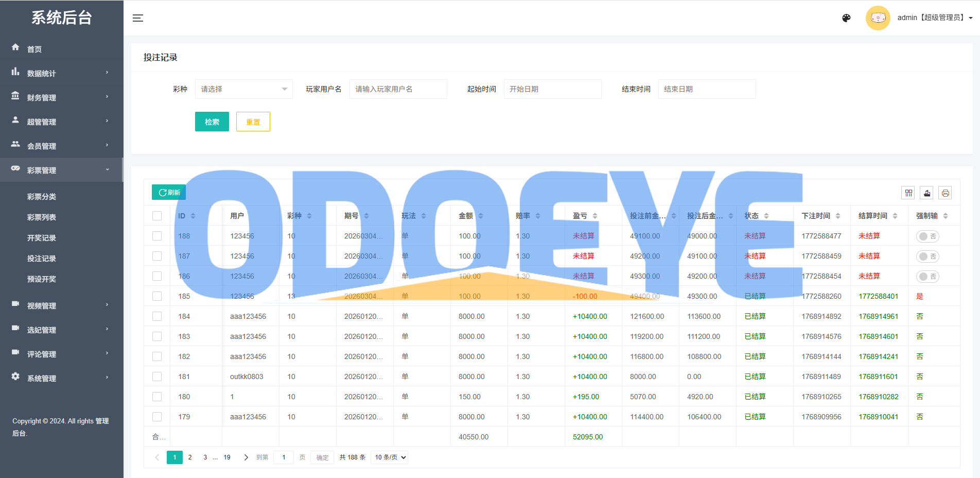Open 开奖记录 in the sidebar
The width and height of the screenshot is (980, 478).
[x=42, y=238]
